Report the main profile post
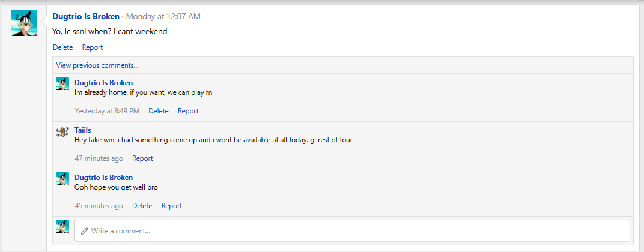This screenshot has height=252, width=644. click(93, 47)
